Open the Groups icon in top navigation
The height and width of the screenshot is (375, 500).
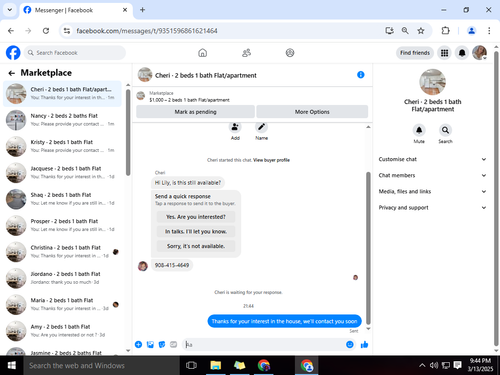click(290, 53)
